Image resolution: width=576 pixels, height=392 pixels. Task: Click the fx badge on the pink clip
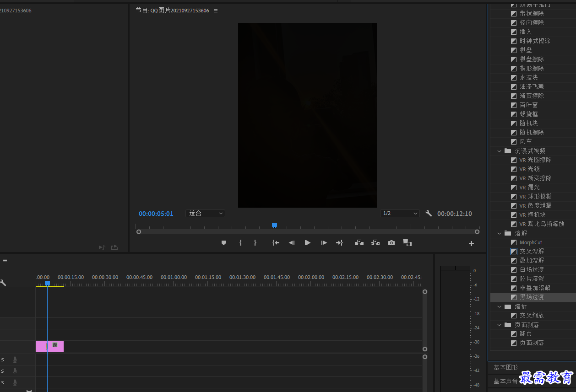(x=55, y=344)
